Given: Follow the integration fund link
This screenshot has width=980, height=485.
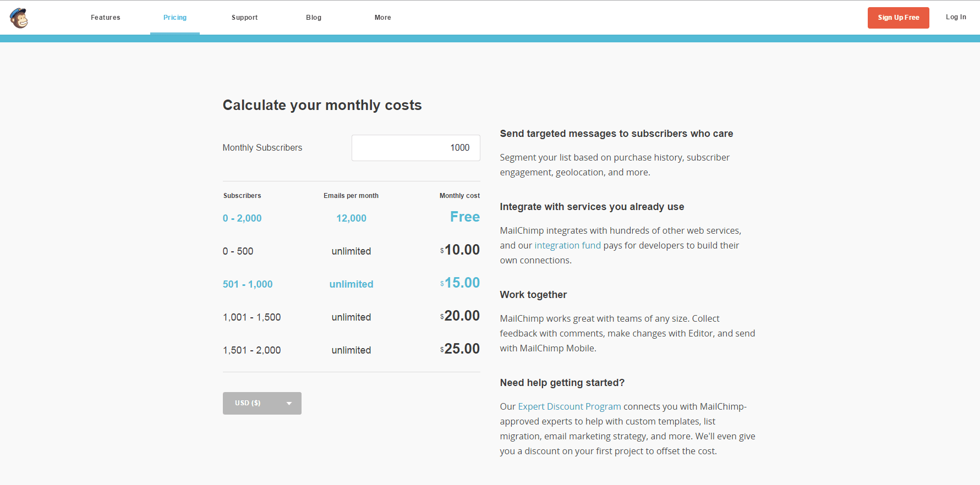Looking at the screenshot, I should (x=567, y=245).
